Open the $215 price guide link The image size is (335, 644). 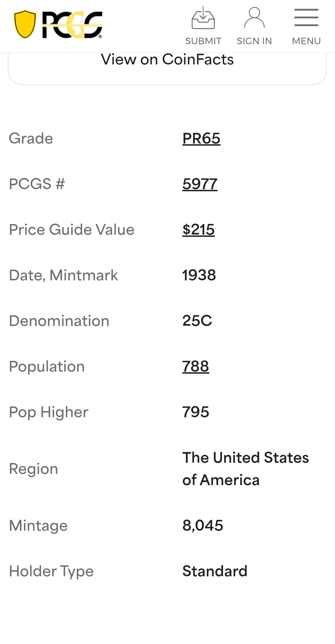(198, 229)
